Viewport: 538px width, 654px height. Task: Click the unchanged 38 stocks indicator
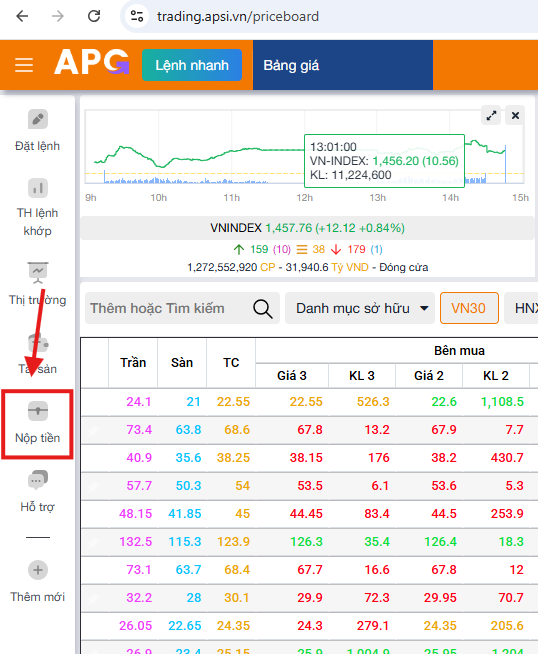[311, 249]
